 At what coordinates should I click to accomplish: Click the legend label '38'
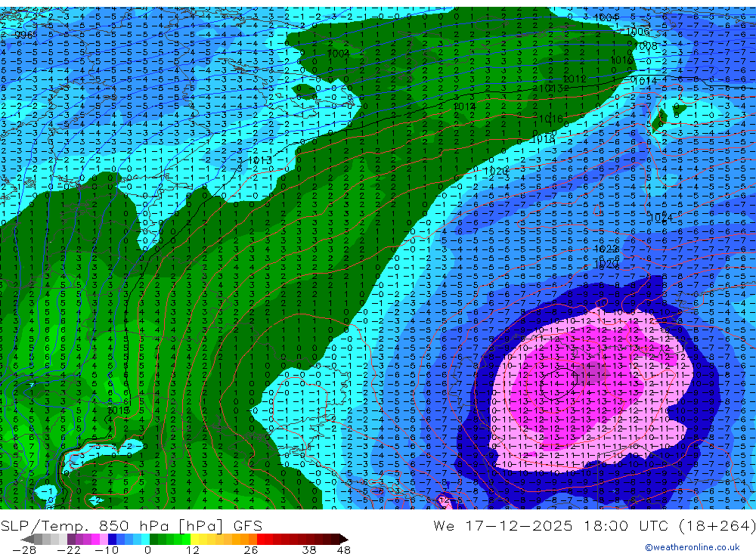click(x=309, y=549)
